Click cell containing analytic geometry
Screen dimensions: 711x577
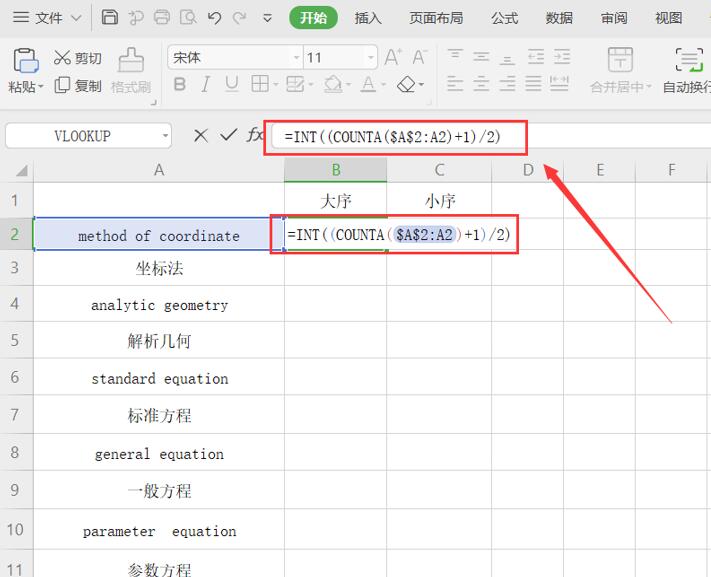[x=159, y=304]
